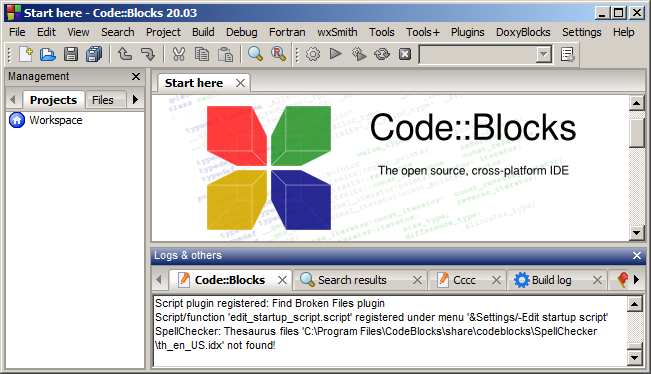The image size is (651, 374).
Task: Open the build target dropdown
Action: click(x=543, y=54)
